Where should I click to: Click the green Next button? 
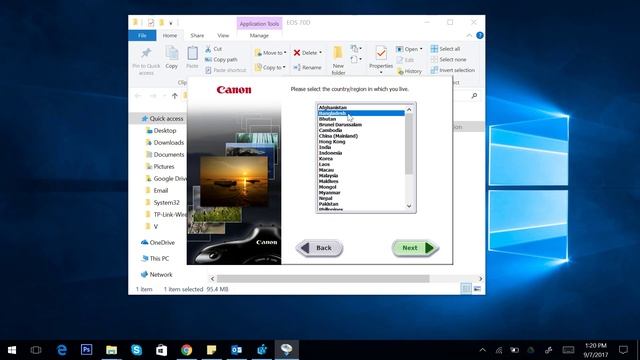415,248
